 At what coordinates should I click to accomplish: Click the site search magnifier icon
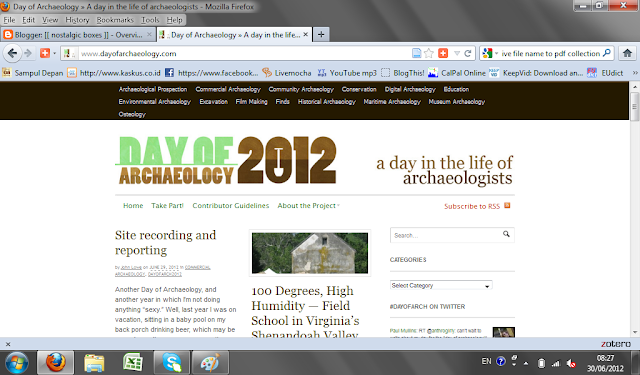click(506, 234)
